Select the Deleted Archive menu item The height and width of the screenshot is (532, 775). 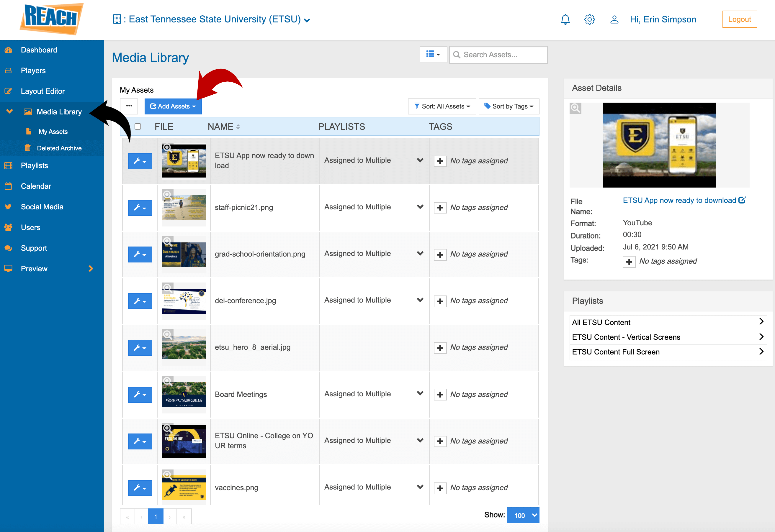point(59,148)
